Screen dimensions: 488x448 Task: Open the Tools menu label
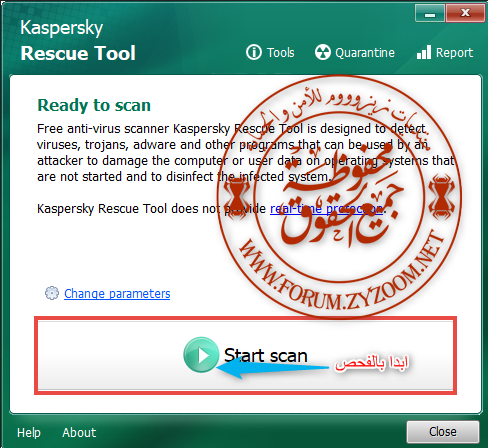[280, 53]
